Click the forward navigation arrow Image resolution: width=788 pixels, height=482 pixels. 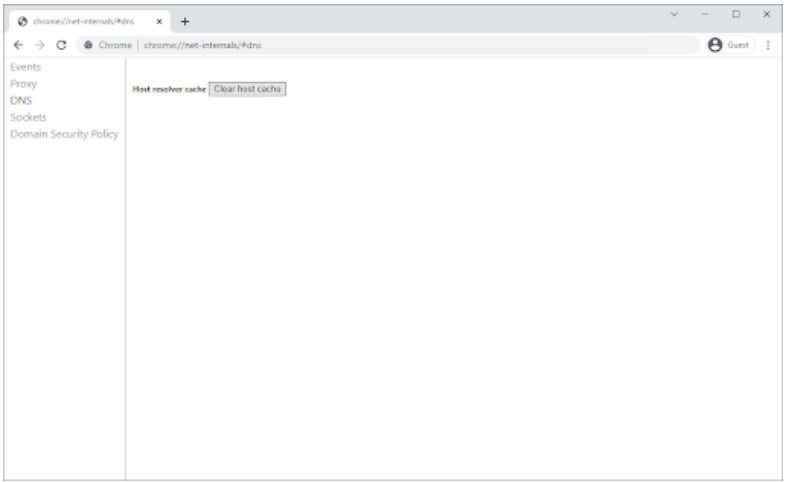[40, 45]
